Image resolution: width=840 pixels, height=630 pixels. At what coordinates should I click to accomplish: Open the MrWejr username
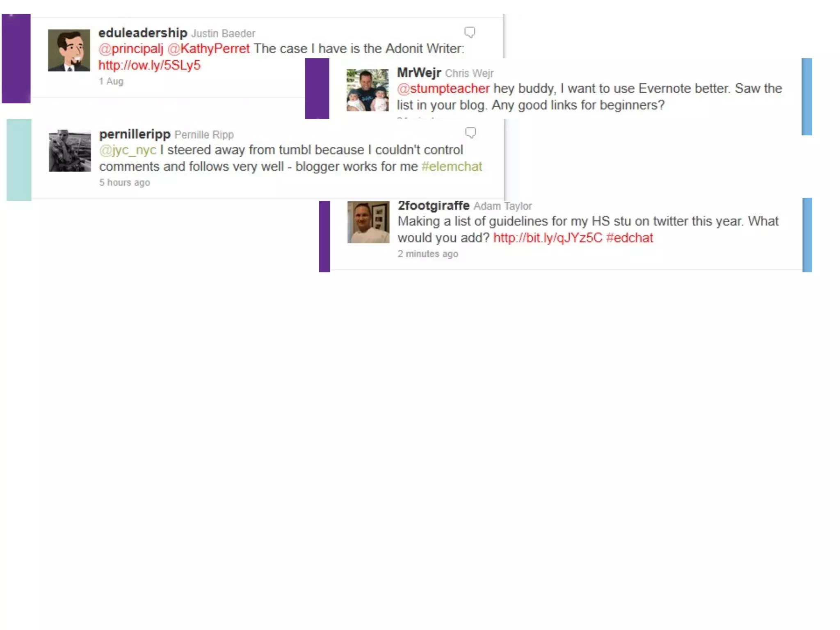[419, 73]
